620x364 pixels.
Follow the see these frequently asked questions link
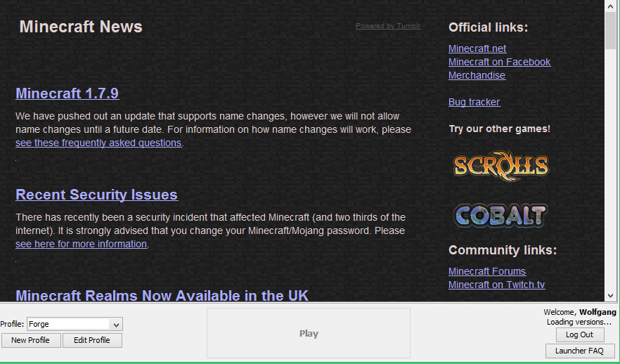(98, 143)
